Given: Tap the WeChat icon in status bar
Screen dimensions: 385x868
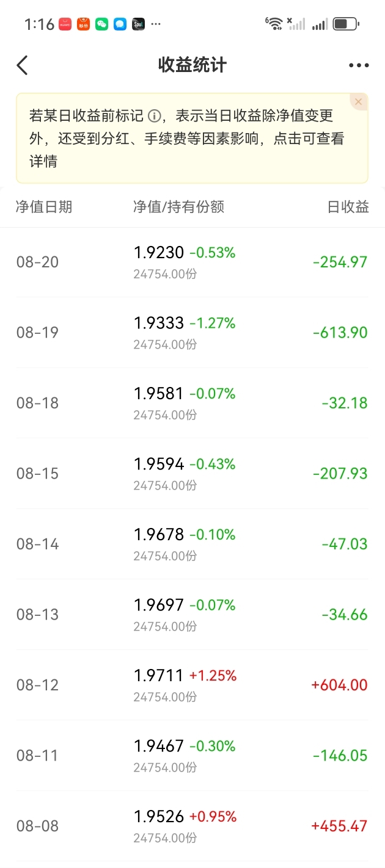Looking at the screenshot, I should coord(101,24).
